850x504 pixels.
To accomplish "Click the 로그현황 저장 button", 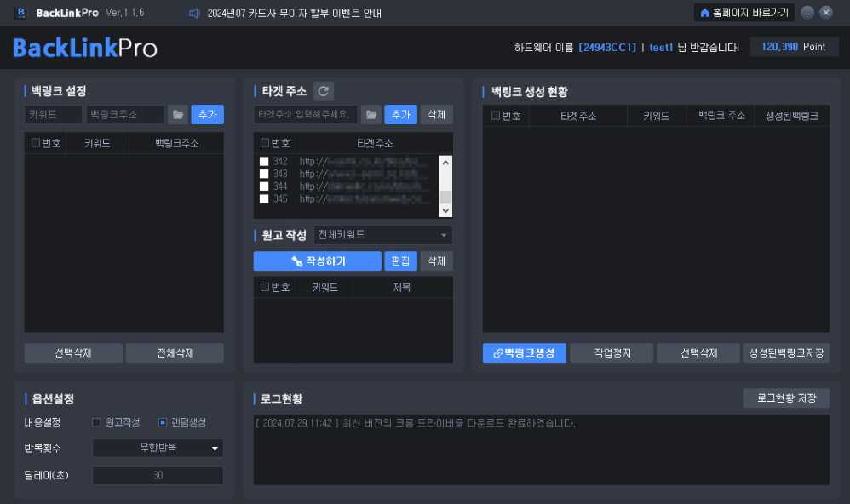I will tap(785, 398).
